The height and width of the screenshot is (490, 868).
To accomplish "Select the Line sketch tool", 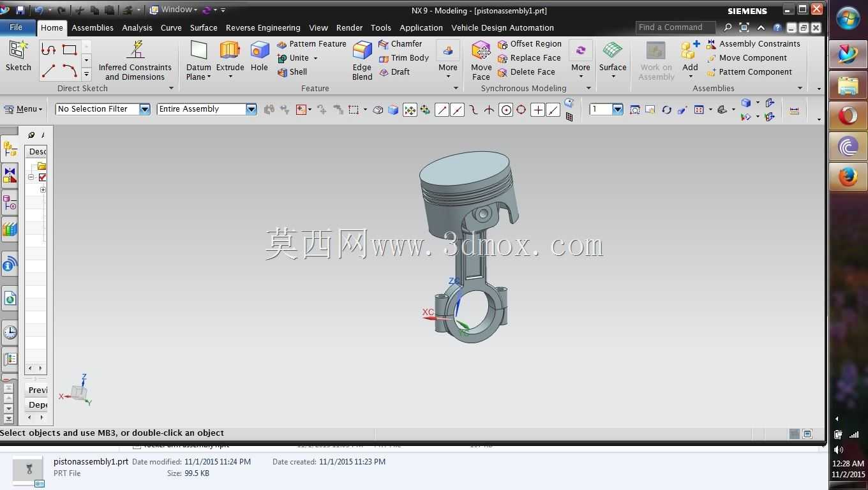I will coord(49,71).
